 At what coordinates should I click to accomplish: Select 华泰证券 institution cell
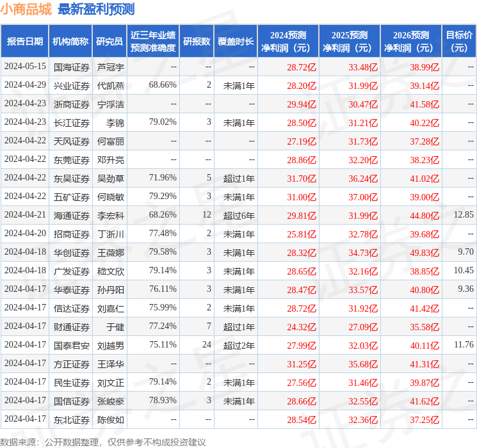coord(72,290)
